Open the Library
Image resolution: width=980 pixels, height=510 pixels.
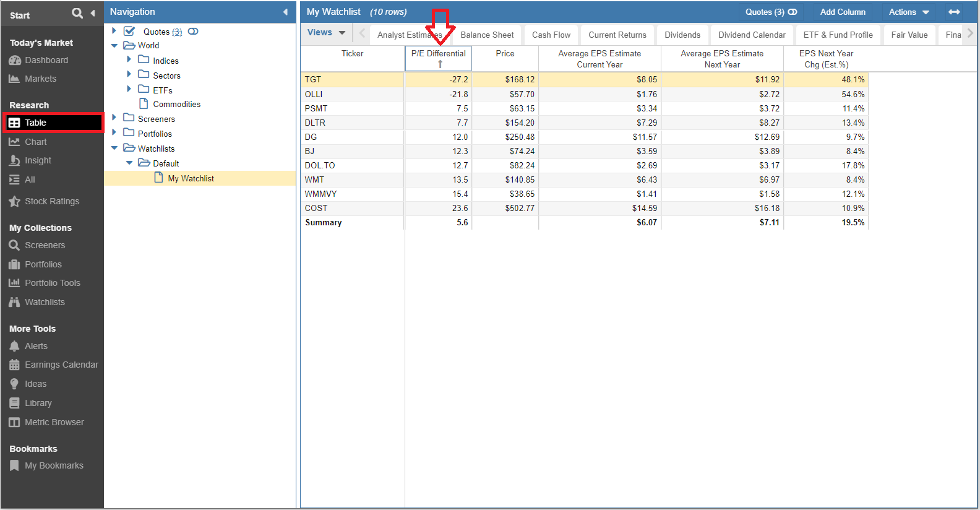[x=38, y=403]
